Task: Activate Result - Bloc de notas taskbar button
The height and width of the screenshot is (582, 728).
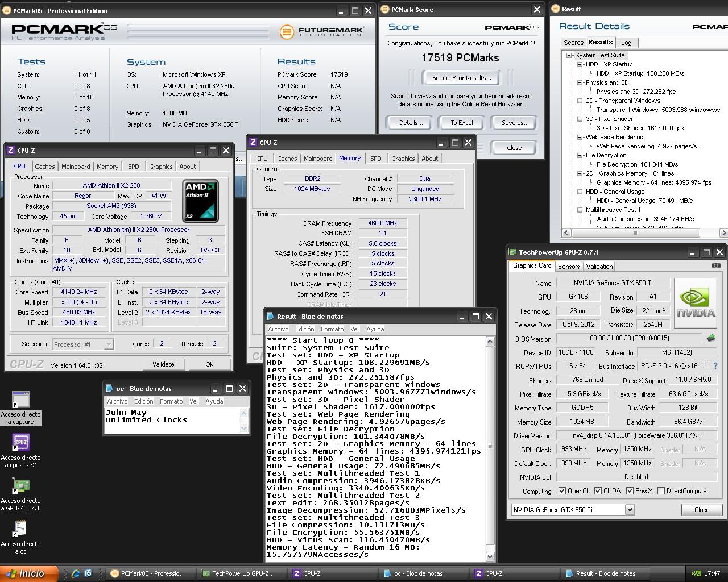Action: [606, 573]
